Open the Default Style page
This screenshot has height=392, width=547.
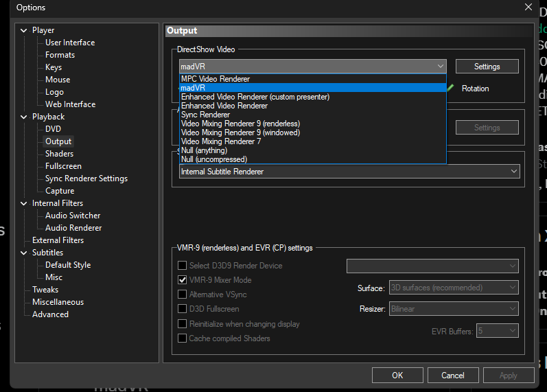(68, 265)
